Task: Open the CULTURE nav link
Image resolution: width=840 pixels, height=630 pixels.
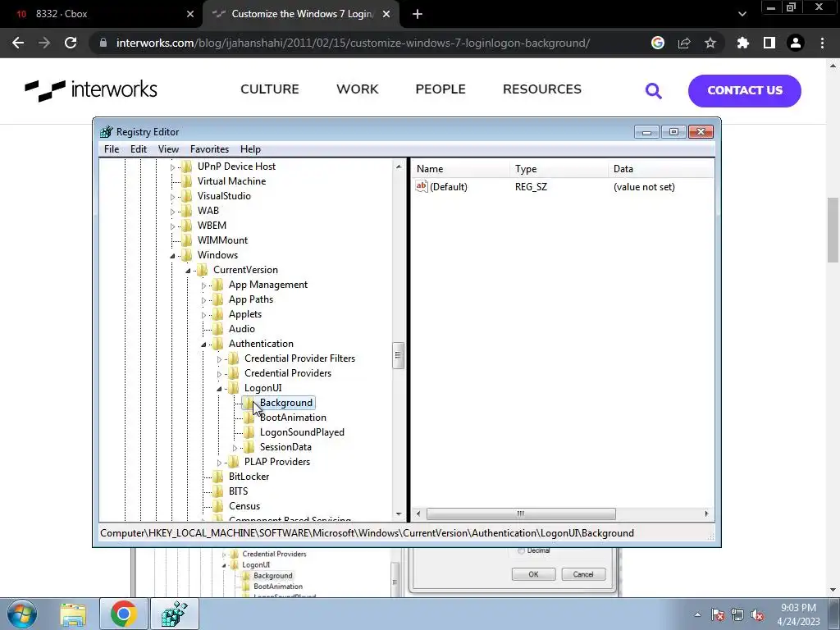Action: coord(269,89)
